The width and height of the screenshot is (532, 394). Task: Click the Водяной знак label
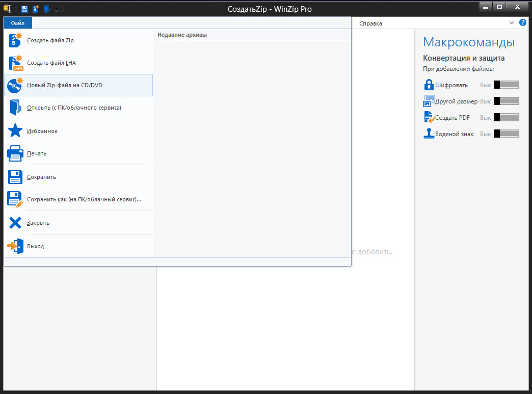coord(455,134)
